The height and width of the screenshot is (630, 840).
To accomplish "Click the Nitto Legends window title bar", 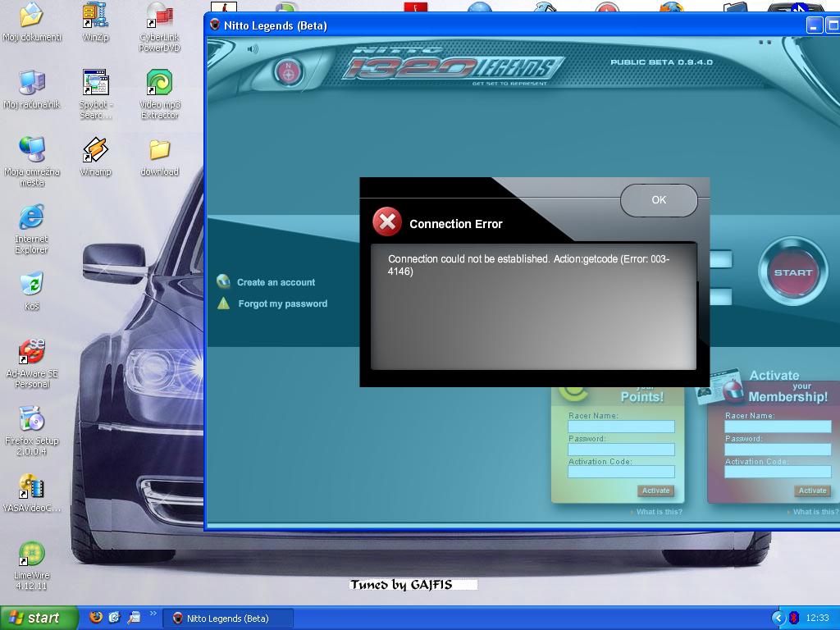I will [x=504, y=25].
